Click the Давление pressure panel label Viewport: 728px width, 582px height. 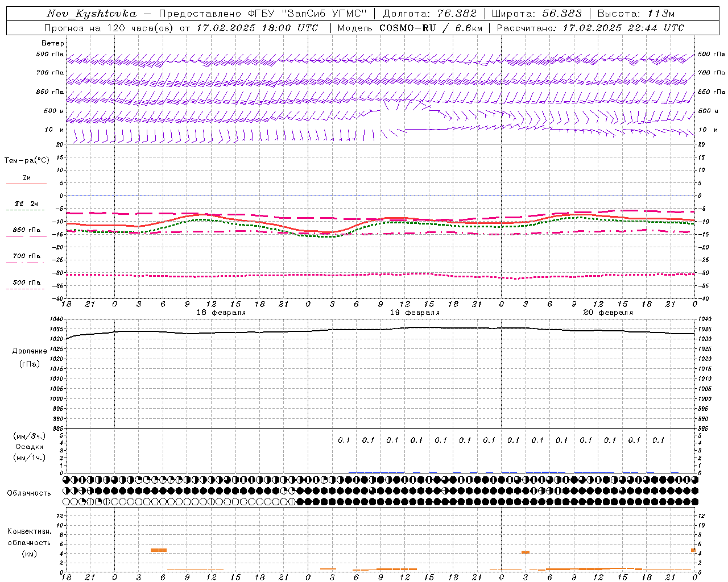[30, 351]
